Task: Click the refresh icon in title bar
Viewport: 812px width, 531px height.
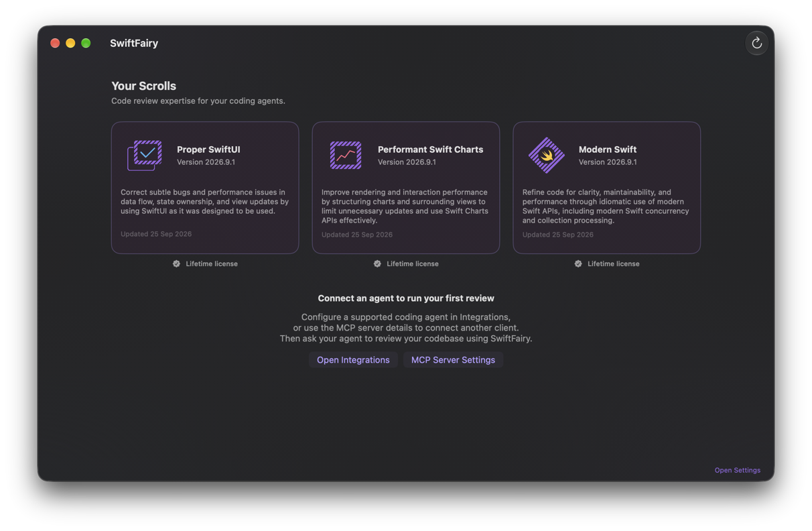Action: coord(756,43)
